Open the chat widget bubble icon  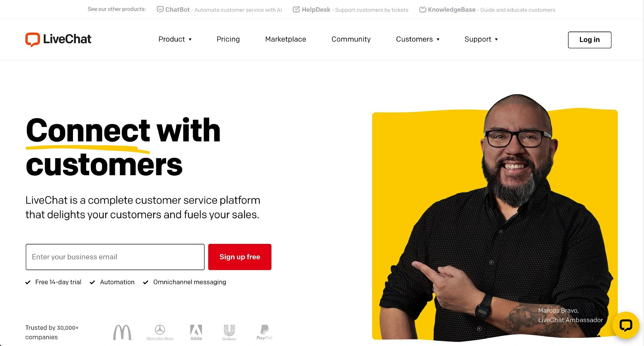click(x=626, y=325)
